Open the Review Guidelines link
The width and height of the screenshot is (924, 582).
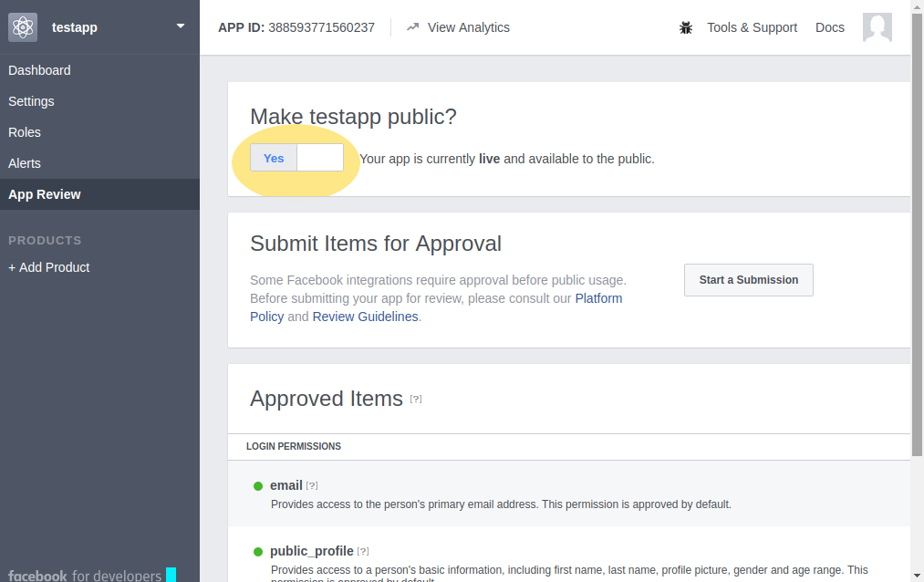pyautogui.click(x=365, y=317)
